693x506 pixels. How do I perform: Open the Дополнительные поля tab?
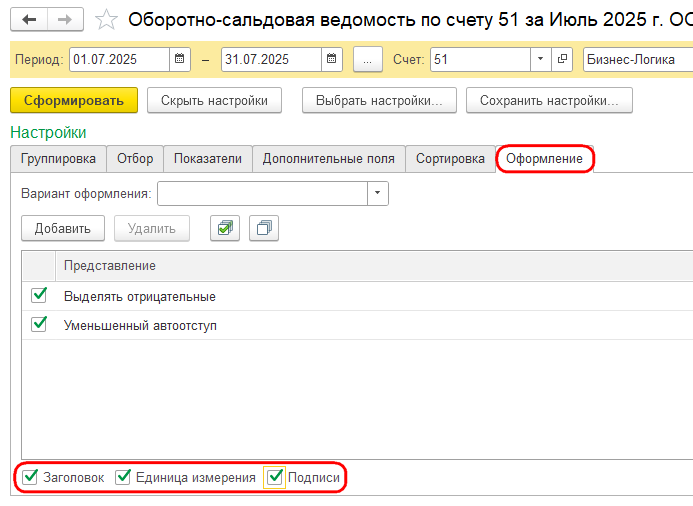point(329,159)
